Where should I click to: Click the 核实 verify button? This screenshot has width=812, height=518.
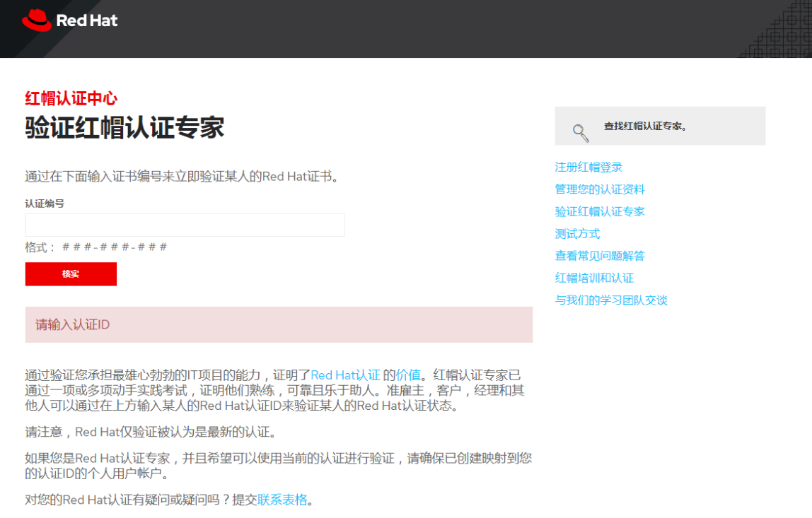tap(71, 274)
